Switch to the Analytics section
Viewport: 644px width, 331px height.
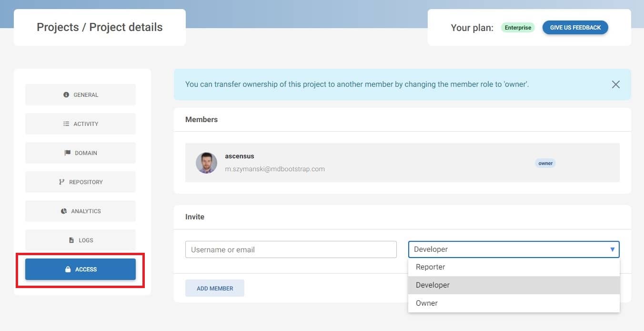pos(80,211)
